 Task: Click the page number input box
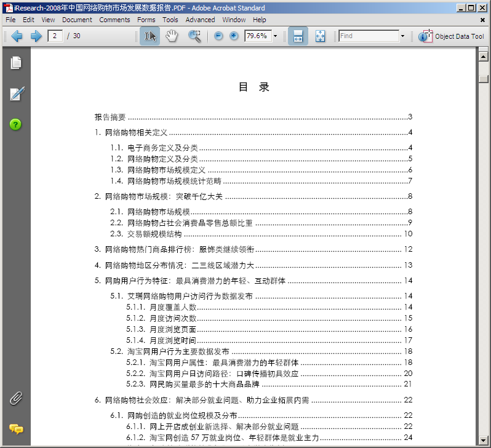[55, 36]
